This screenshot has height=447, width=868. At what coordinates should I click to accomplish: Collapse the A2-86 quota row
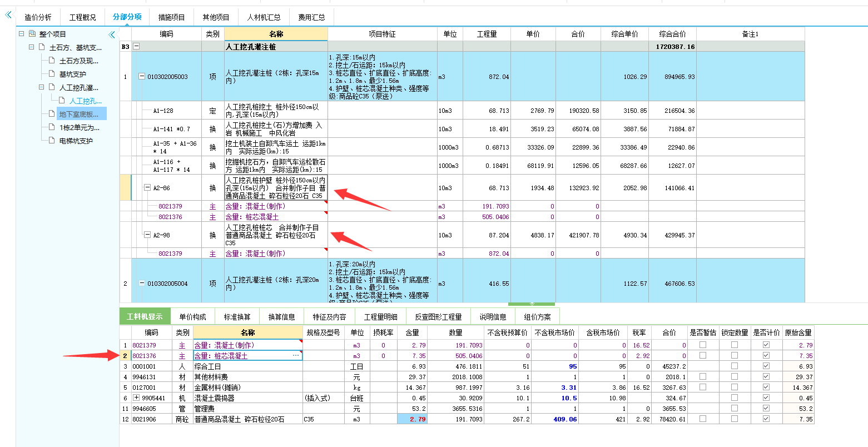[x=148, y=188]
